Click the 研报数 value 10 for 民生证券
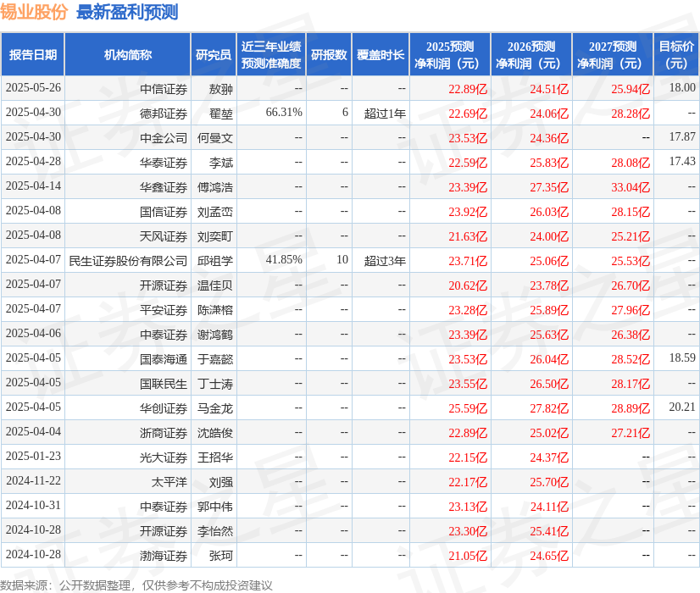 click(x=341, y=260)
